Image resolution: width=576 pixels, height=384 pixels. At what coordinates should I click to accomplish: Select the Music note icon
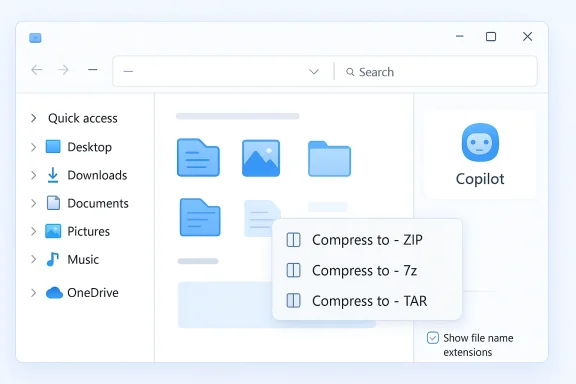[53, 259]
